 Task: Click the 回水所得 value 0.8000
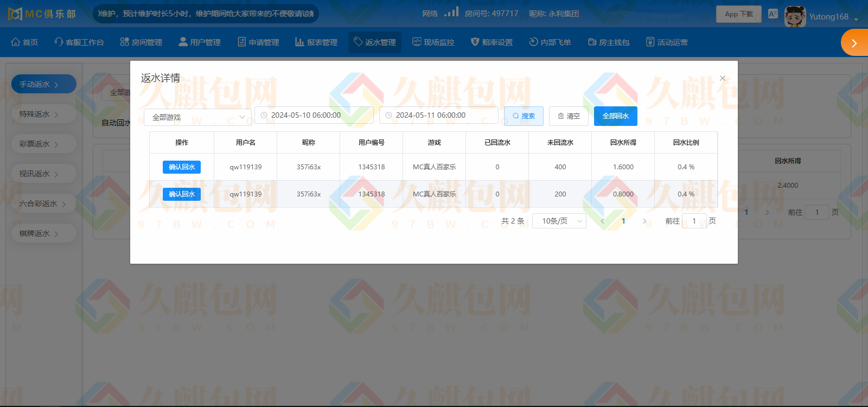click(x=623, y=194)
